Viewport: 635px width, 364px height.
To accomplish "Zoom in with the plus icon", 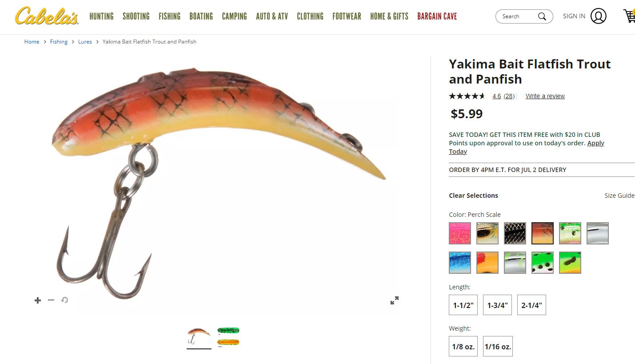I will [38, 300].
